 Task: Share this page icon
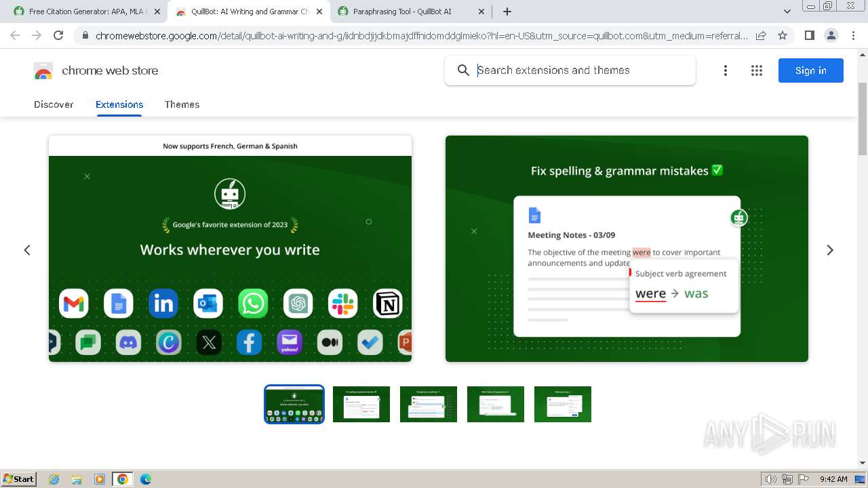point(761,35)
